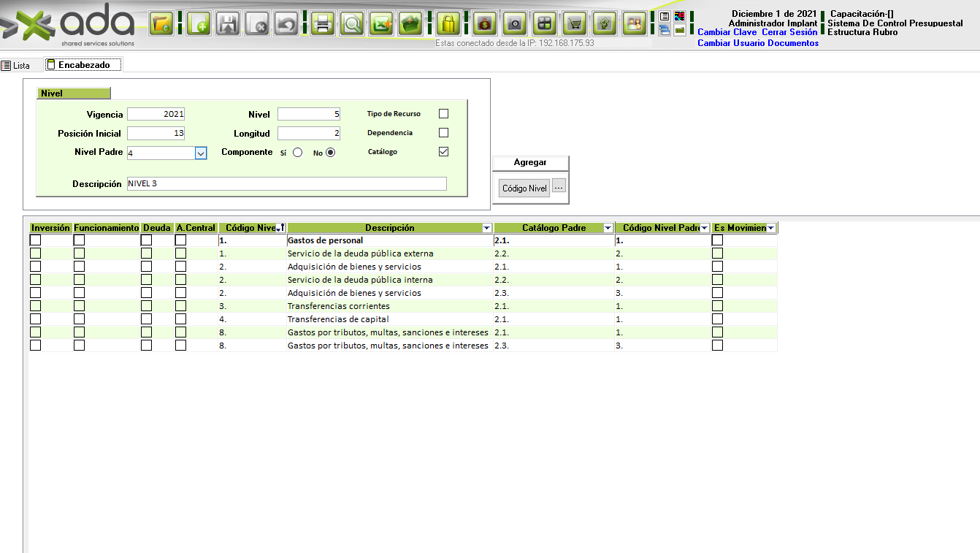Enable the Tipo de Recurso checkbox
Viewport: 980px width, 553px height.
point(443,114)
